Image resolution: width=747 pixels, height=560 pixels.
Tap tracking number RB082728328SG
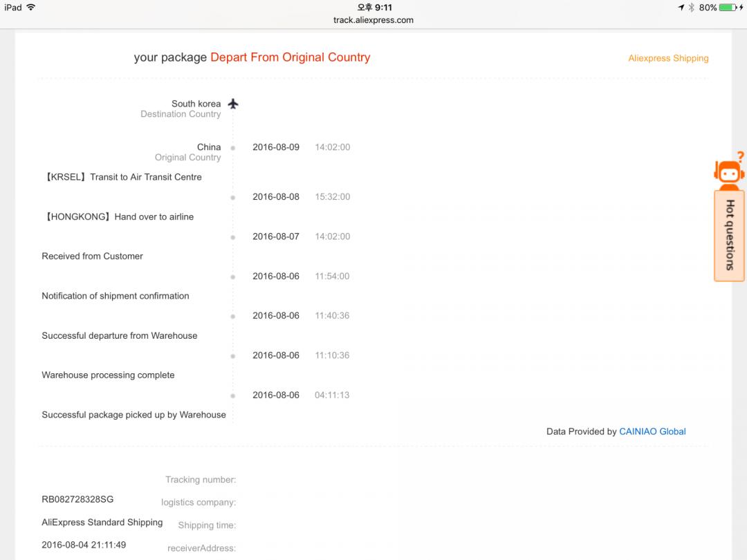(77, 499)
